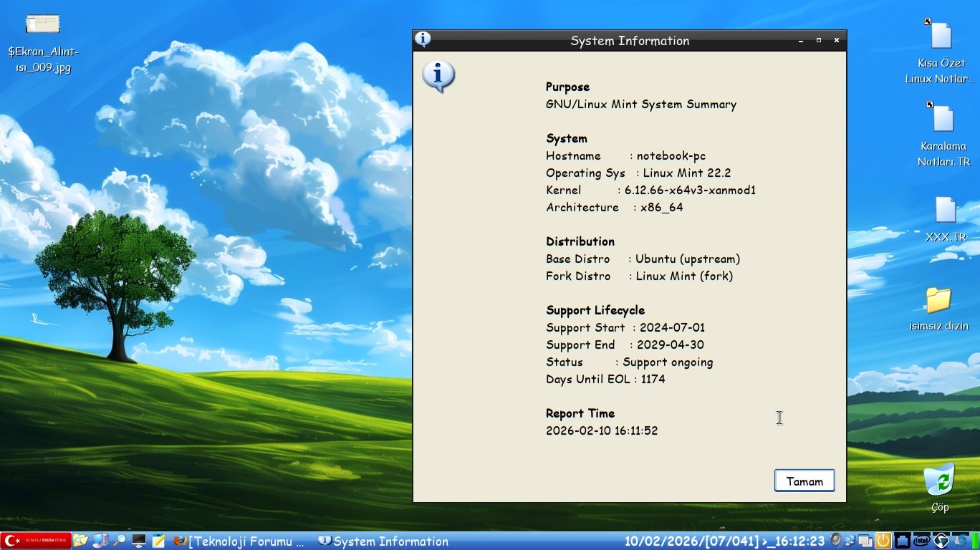980x550 pixels.
Task: Click the Kernel 6.12.66-x64v3-xanmod1 line
Action: pos(651,190)
